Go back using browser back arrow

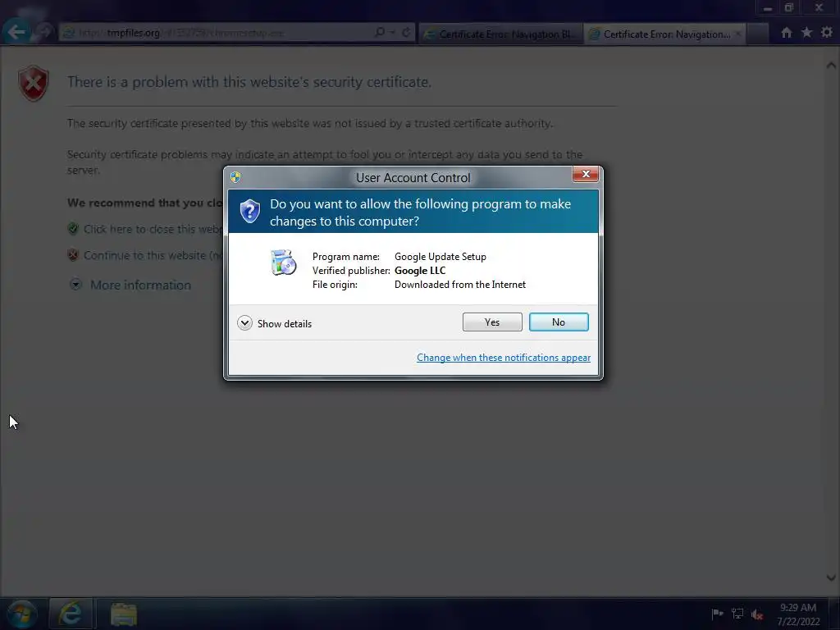coord(16,32)
